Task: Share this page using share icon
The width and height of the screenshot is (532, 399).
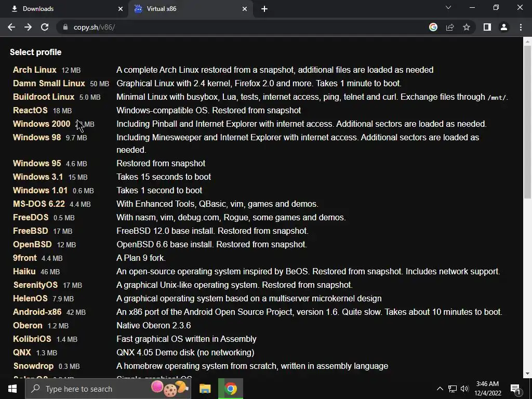Action: [x=450, y=27]
